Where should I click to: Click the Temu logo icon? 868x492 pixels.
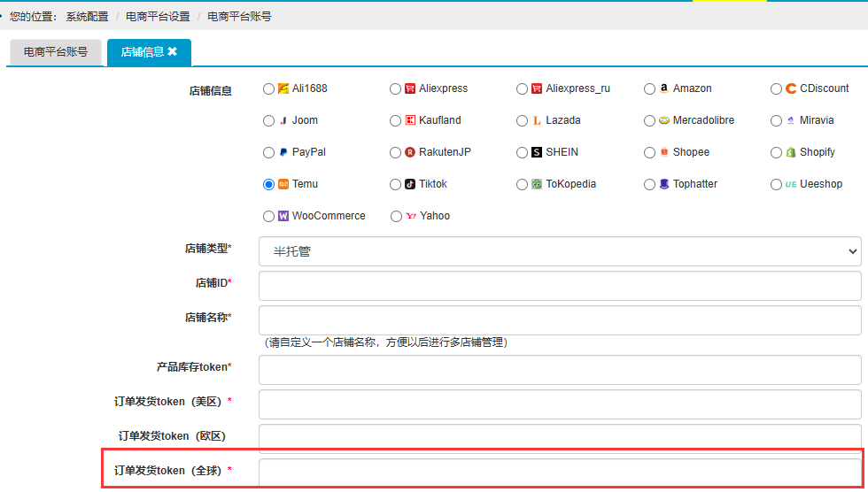pyautogui.click(x=283, y=184)
